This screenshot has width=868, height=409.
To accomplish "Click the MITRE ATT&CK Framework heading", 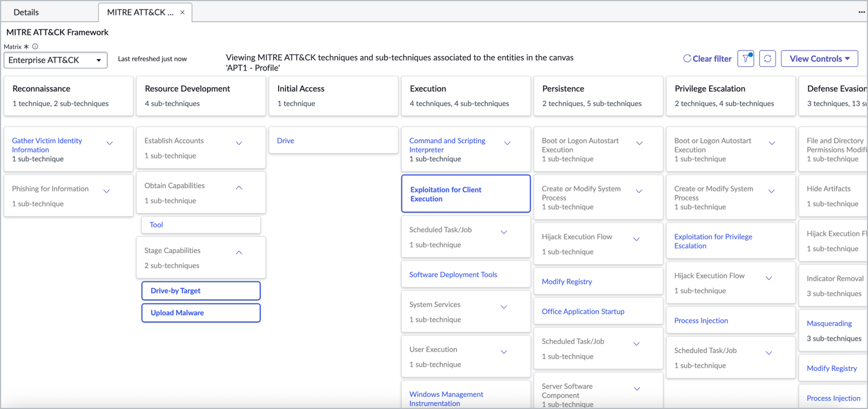I will pos(57,32).
